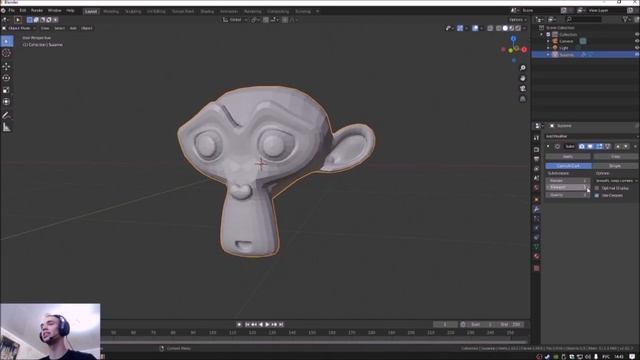Select the Annotate tool
This screenshot has width=640, height=360.
click(x=7, y=116)
